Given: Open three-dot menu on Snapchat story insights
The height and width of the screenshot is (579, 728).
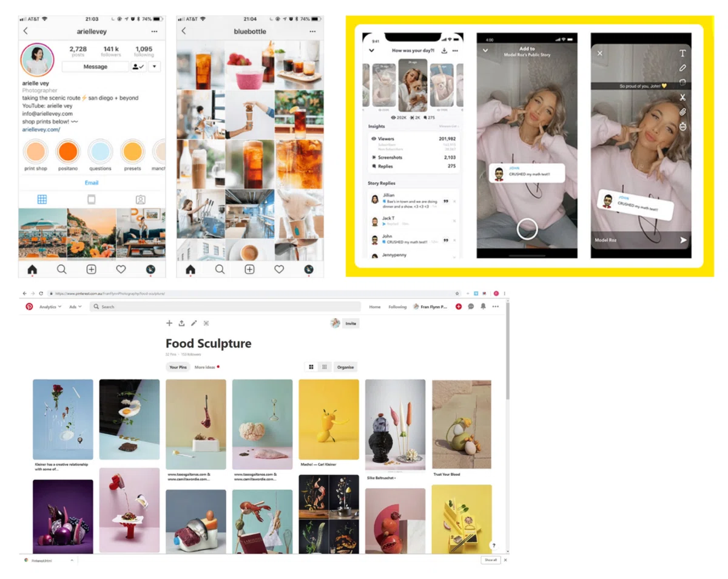Looking at the screenshot, I should (455, 51).
